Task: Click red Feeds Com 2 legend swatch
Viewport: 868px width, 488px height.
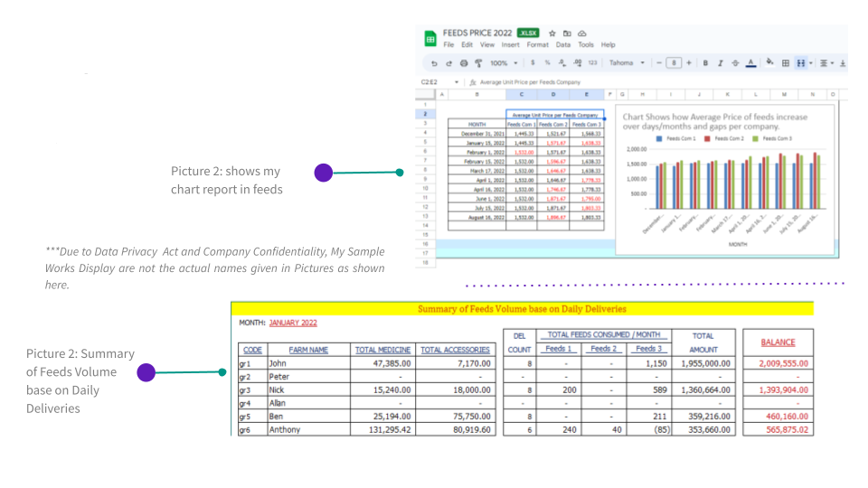Action: coord(707,139)
